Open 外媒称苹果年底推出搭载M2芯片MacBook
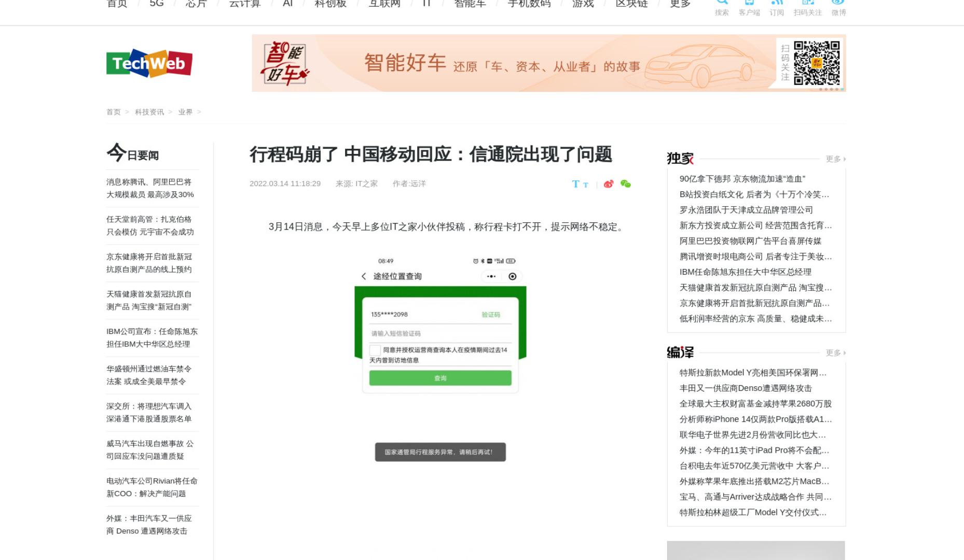 tap(754, 482)
